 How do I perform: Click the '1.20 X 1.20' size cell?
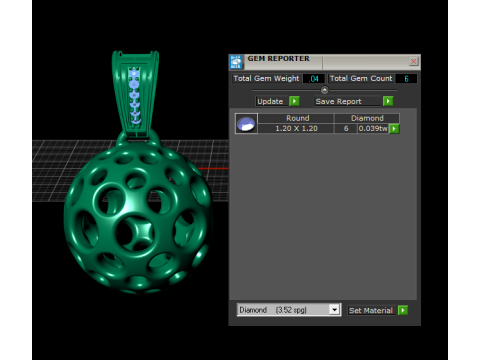[x=296, y=129]
